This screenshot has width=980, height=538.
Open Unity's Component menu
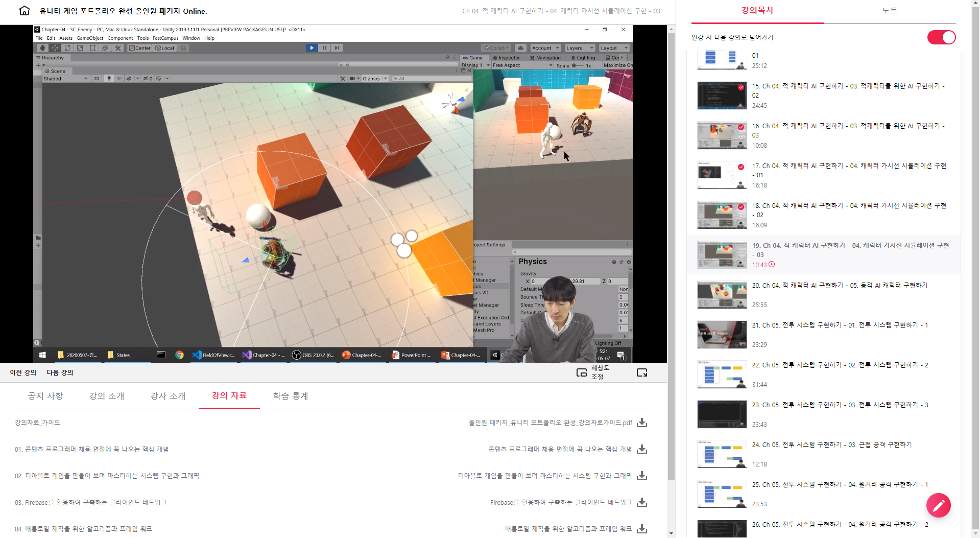(x=120, y=38)
